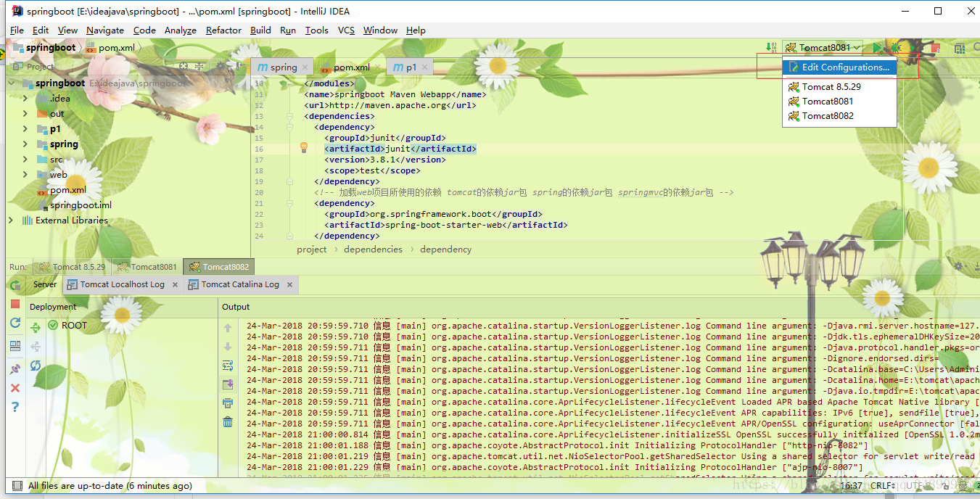Viewport: 980px width, 499px height.
Task: Open help with the blue question mark
Action: point(15,407)
